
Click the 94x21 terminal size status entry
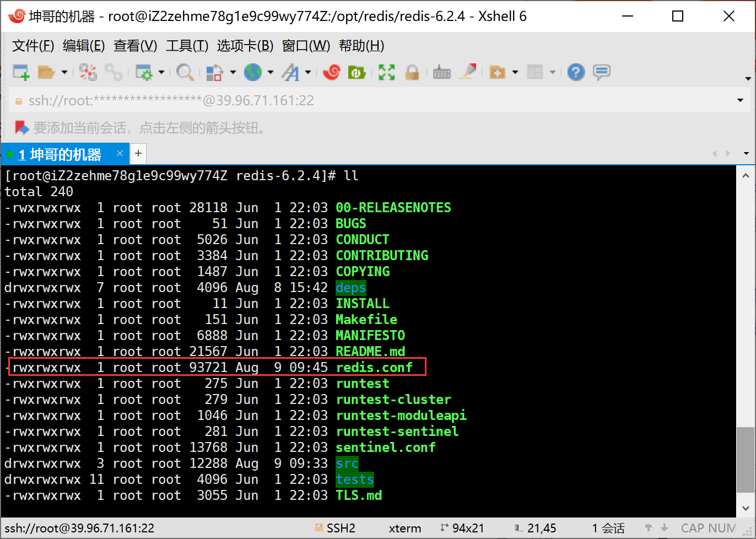[x=462, y=528]
